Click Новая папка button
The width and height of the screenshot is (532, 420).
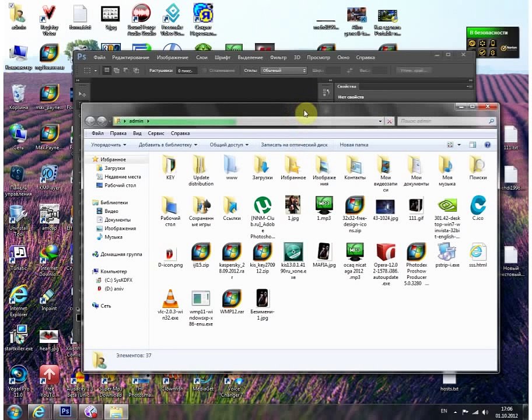354,145
